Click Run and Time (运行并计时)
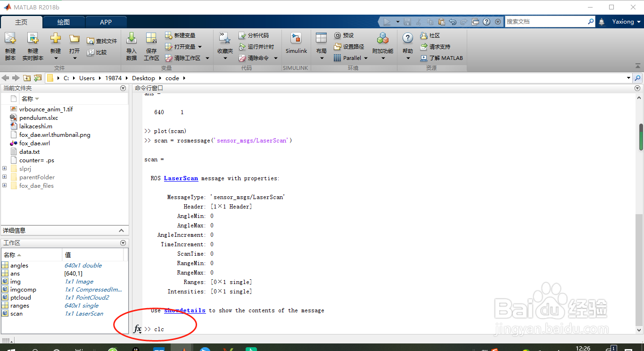This screenshot has height=351, width=644. (x=256, y=47)
